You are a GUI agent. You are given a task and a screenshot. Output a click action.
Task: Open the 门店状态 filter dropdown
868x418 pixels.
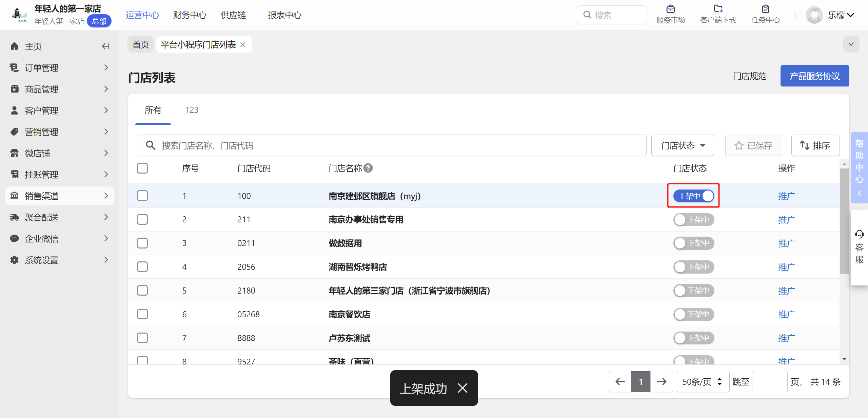coord(683,145)
